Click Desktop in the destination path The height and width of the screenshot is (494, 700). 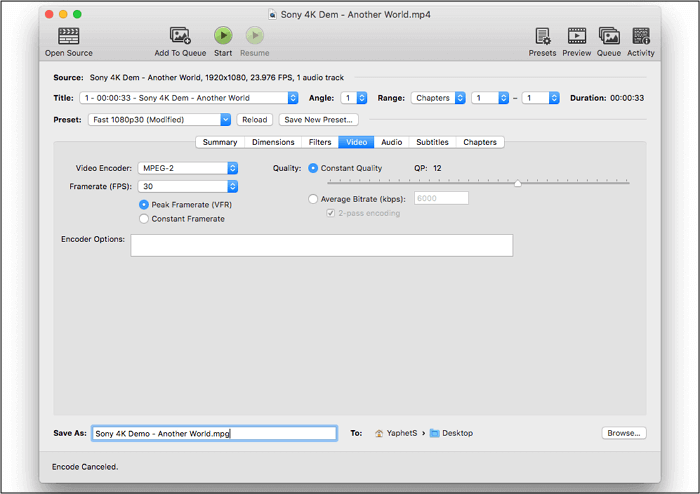click(458, 433)
